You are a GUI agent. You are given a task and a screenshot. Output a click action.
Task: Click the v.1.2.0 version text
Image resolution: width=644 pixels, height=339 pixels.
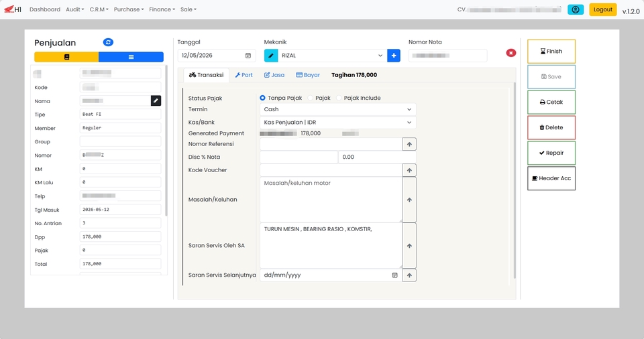631,11
